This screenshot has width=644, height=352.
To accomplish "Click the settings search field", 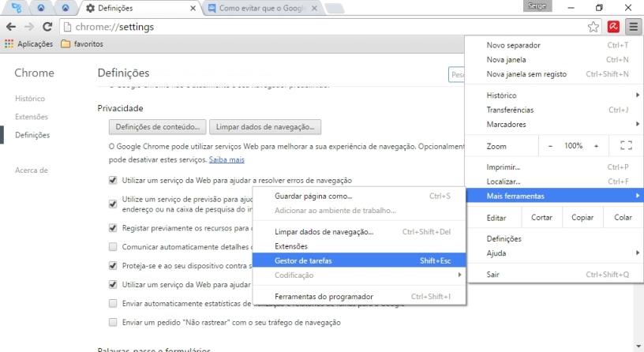I will [456, 75].
